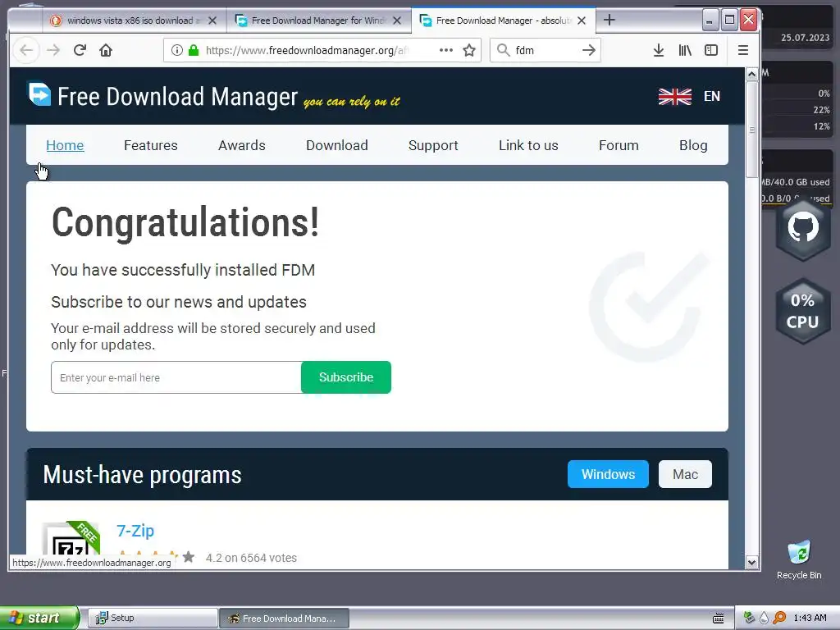Viewport: 840px width, 630px height.
Task: Click the keyboard icon in the taskbar
Action: pos(718,619)
